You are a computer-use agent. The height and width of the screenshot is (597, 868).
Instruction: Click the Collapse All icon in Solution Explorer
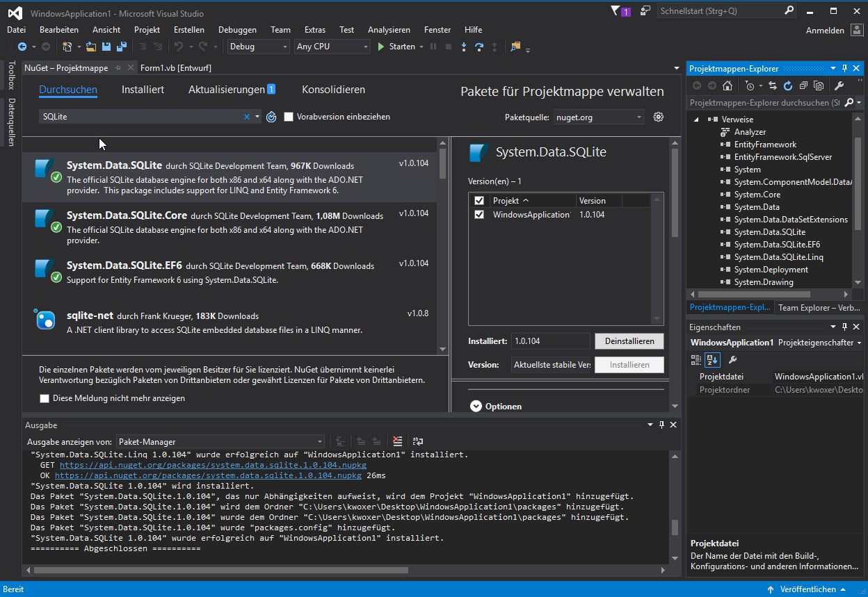(803, 85)
